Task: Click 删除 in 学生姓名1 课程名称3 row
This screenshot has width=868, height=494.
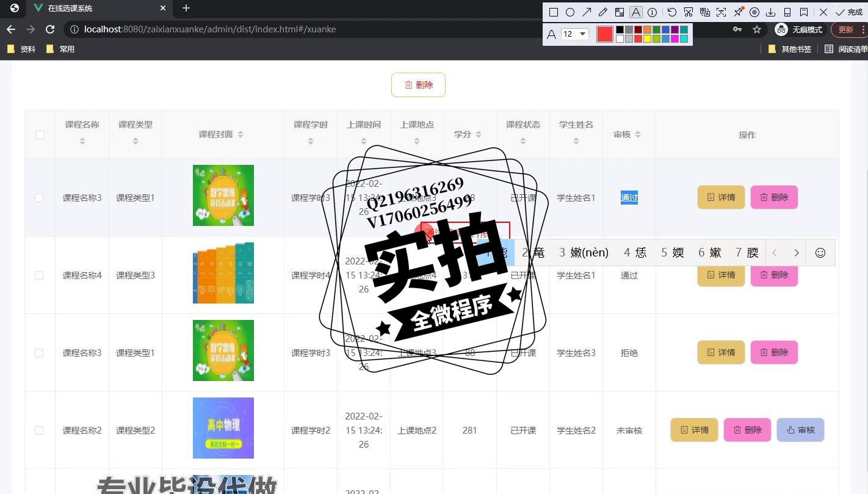Action: pyautogui.click(x=774, y=197)
